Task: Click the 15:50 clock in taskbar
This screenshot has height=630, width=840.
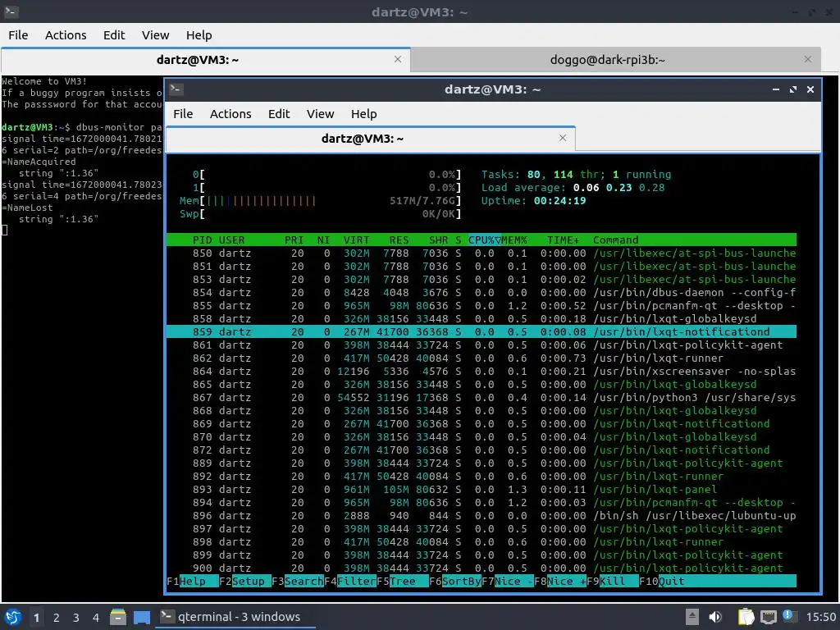Action: (820, 617)
